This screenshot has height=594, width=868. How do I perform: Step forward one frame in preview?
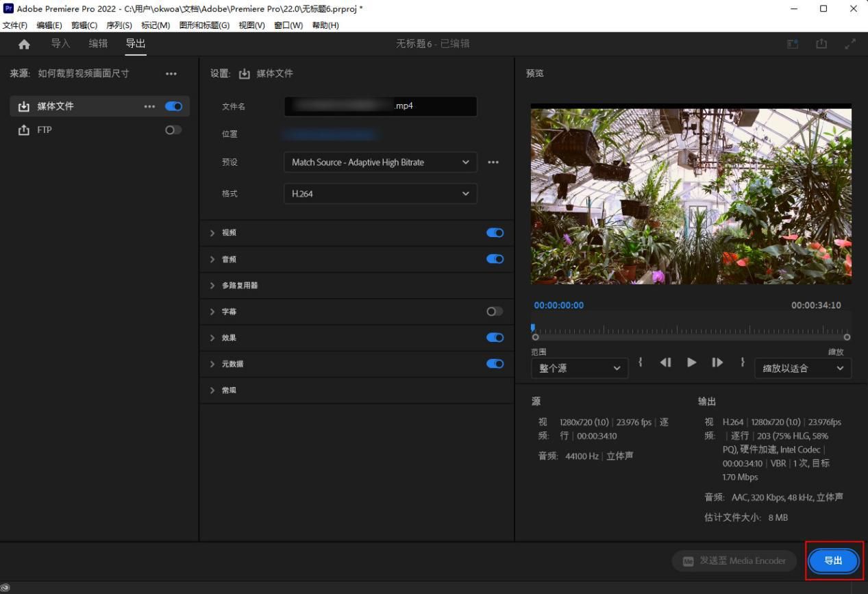(717, 362)
